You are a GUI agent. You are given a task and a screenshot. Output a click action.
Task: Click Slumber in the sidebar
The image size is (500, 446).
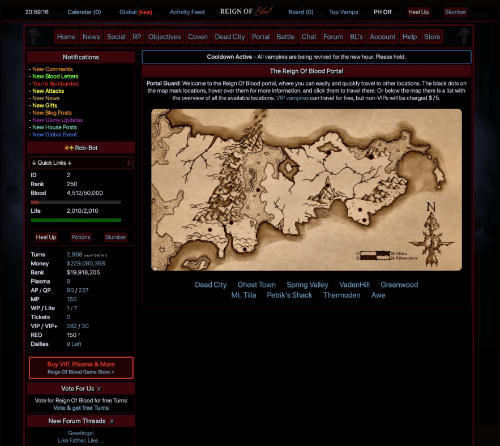click(x=115, y=237)
